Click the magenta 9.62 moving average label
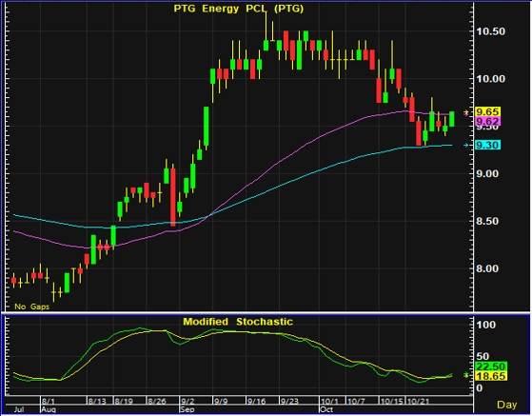Screen dimensions: 532x416 click(487, 122)
